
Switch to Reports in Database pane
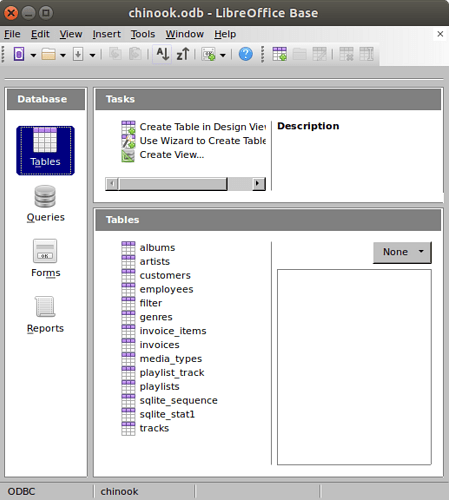click(45, 315)
